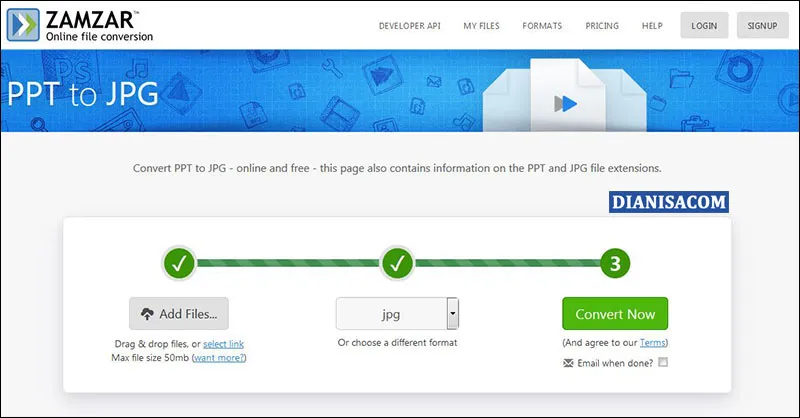Select Pricing in the top navigation
The image size is (800, 418).
tap(601, 26)
